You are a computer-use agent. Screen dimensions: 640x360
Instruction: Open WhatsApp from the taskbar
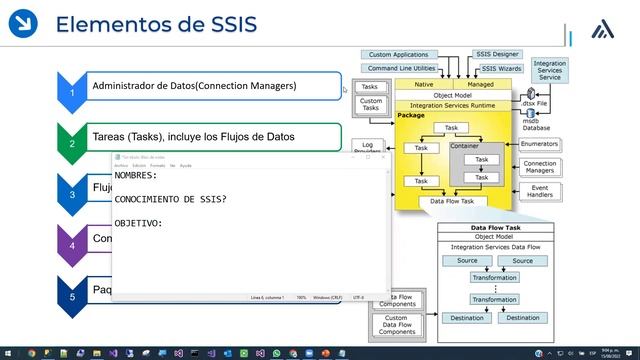click(x=277, y=353)
